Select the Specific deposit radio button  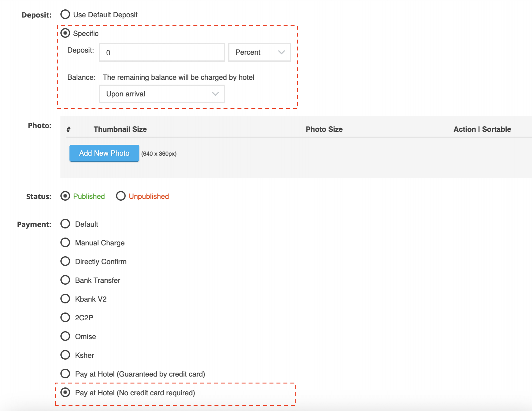(x=65, y=33)
